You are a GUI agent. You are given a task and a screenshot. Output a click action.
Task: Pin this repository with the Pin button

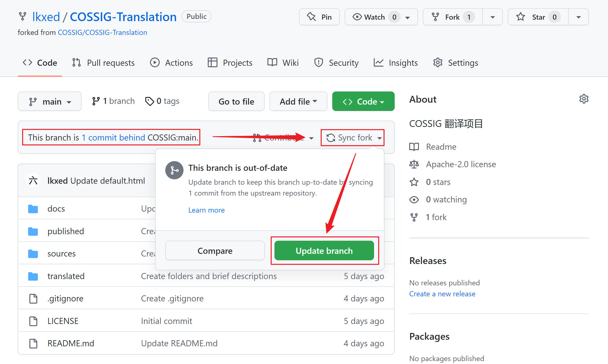(319, 17)
